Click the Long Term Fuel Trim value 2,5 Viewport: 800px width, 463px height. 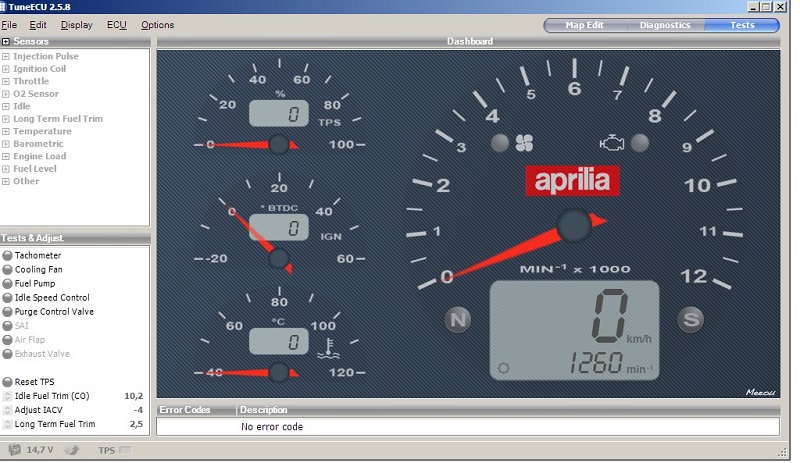[x=136, y=424]
